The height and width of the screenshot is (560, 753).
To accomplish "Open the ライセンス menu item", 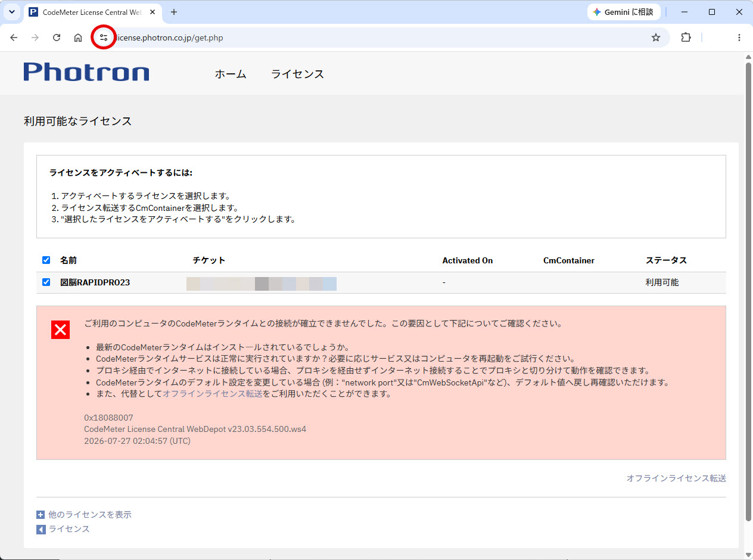I will point(297,74).
